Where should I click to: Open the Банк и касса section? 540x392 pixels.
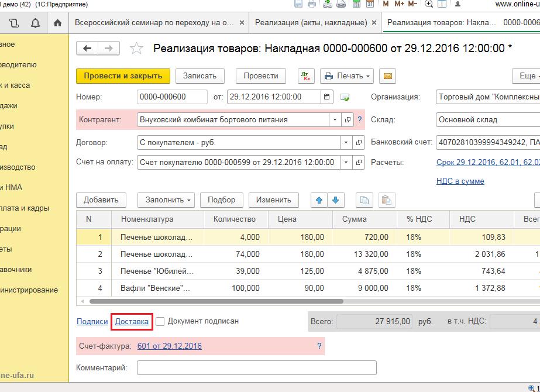pyautogui.click(x=15, y=85)
